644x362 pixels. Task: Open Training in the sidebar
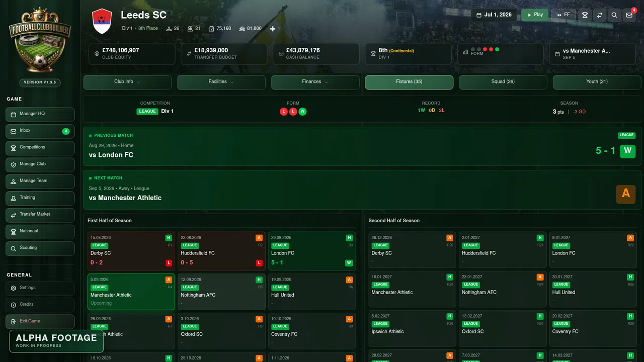(40, 198)
